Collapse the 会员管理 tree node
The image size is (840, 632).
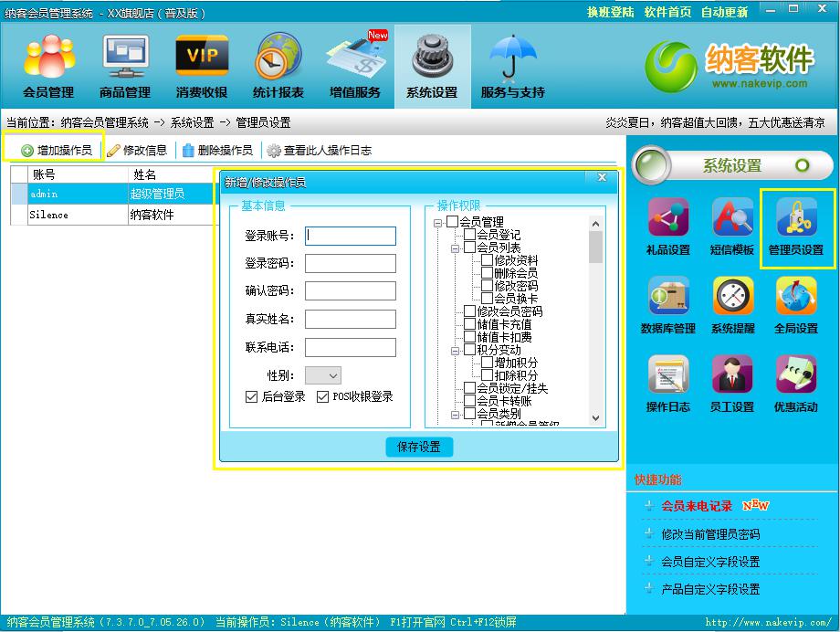click(438, 222)
